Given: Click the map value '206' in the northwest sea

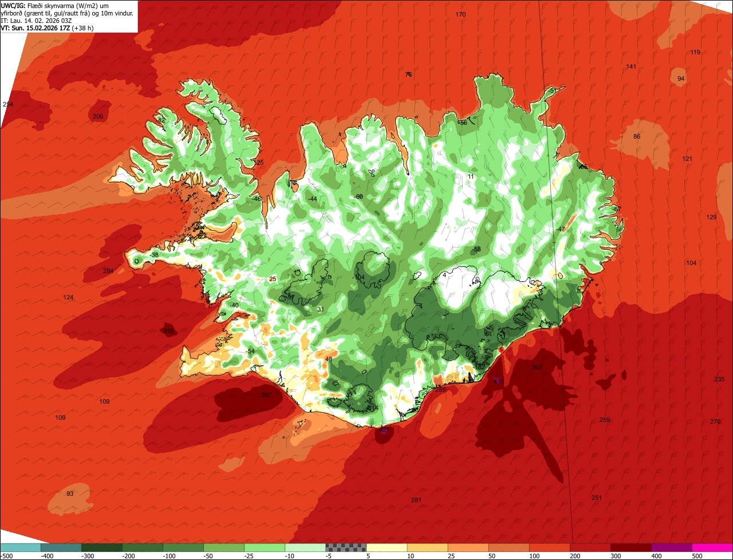Looking at the screenshot, I should click(x=98, y=116).
